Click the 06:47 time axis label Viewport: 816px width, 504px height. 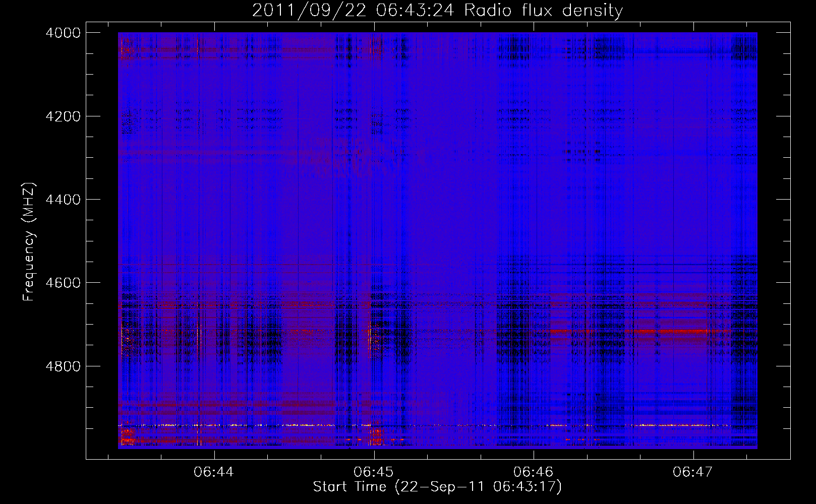point(693,472)
